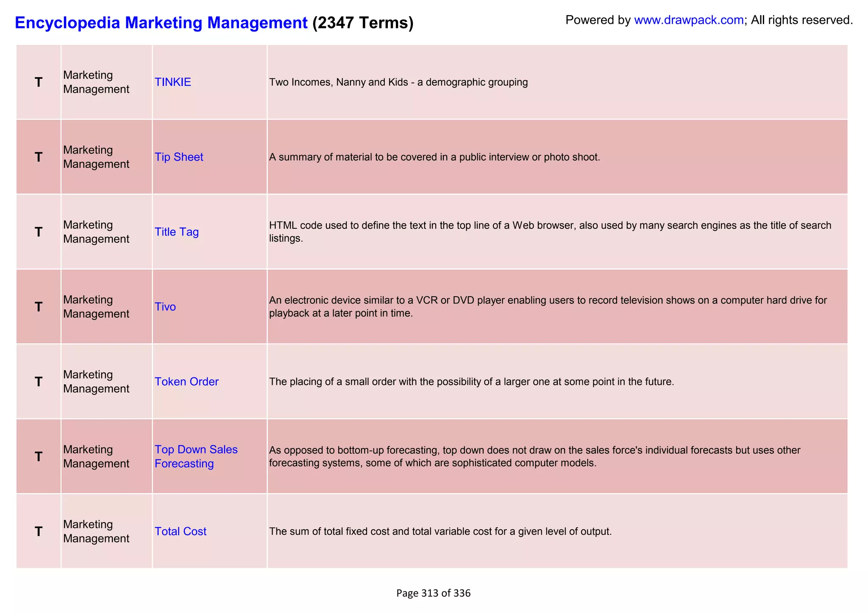The height and width of the screenshot is (614, 868).
Task: Click the letter T in Title Tag row
Action: (x=39, y=232)
